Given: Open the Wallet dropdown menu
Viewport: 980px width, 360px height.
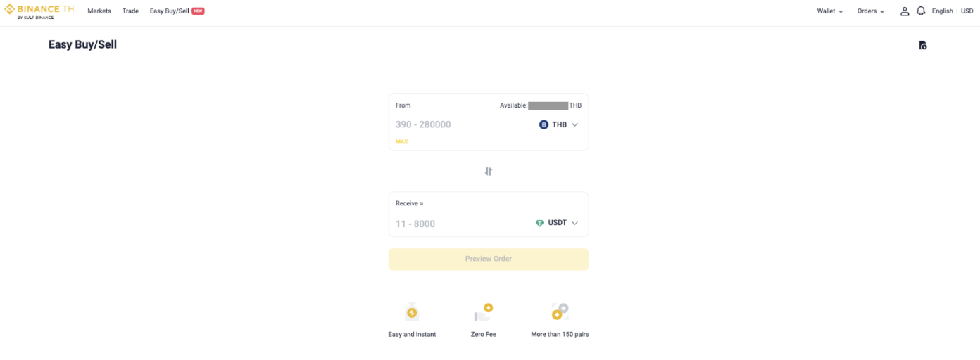Looking at the screenshot, I should coord(829,11).
